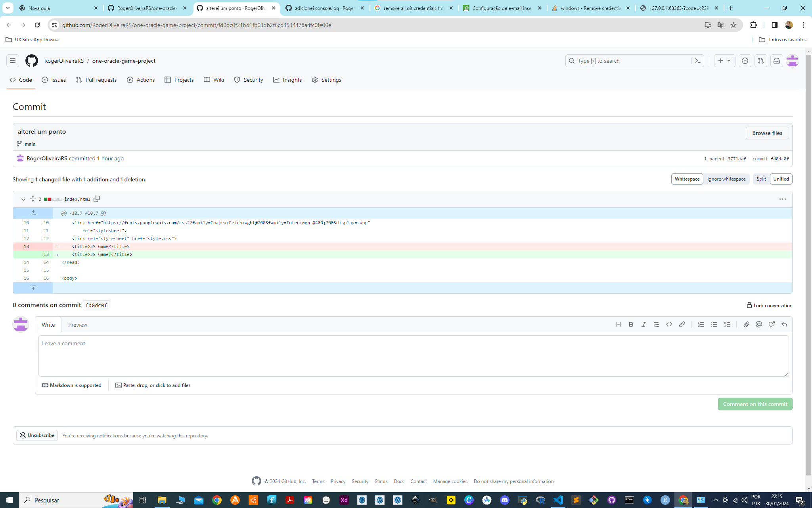Switch diff view to Split
The image size is (812, 508).
click(x=761, y=179)
